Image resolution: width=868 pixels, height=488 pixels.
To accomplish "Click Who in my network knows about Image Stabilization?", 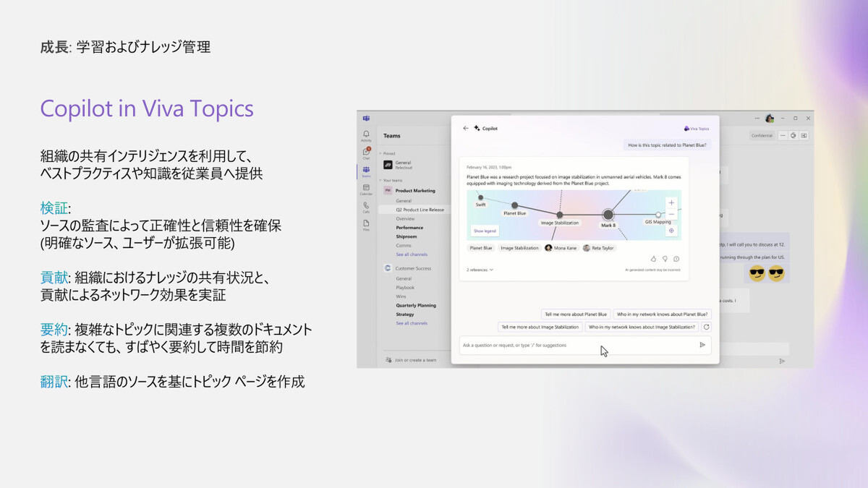I will [x=642, y=327].
